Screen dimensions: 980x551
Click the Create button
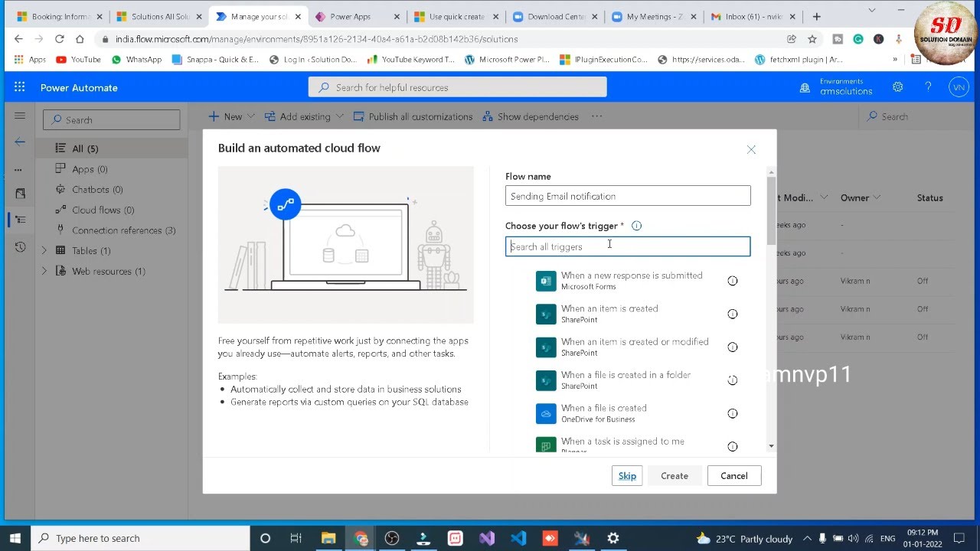coord(675,476)
